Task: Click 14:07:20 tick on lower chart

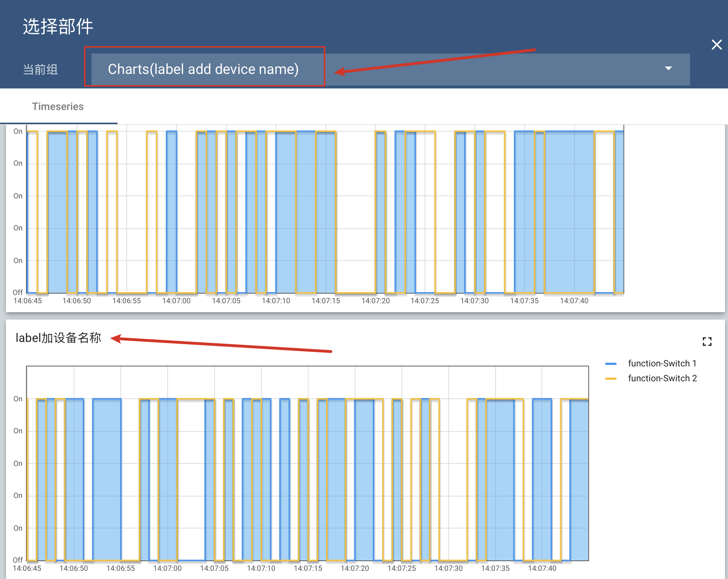Action: point(355,568)
